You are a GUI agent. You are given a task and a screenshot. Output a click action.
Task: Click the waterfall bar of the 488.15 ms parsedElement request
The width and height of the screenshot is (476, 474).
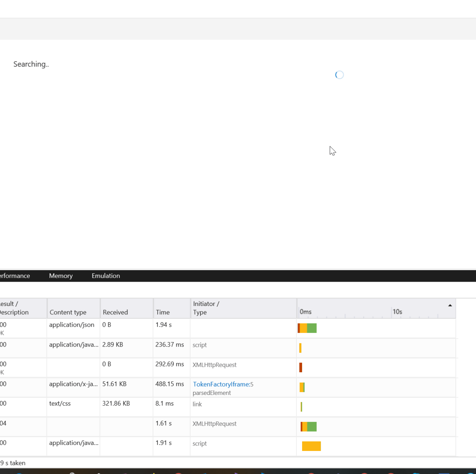302,387
